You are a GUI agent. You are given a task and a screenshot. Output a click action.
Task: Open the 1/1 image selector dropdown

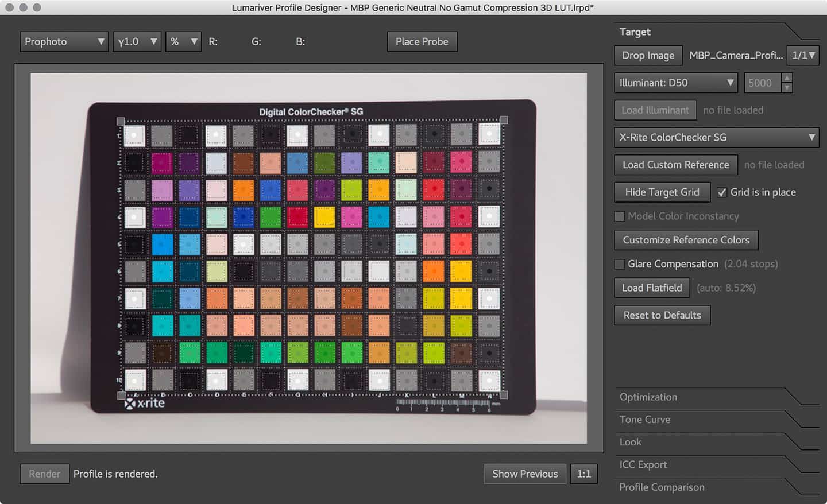click(x=803, y=56)
